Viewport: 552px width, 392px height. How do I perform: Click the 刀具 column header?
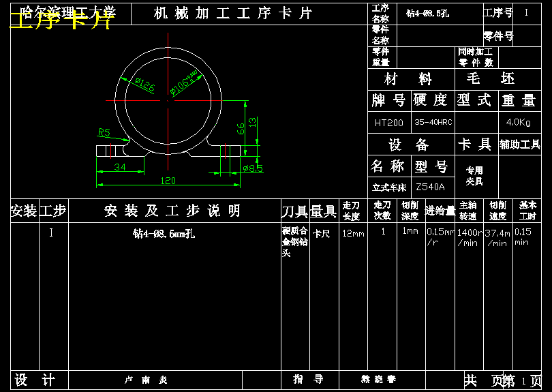point(294,211)
